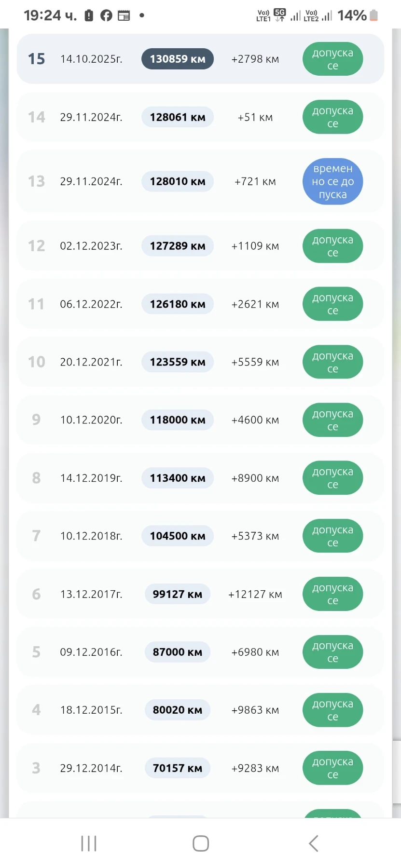The height and width of the screenshot is (868, 401).
Task: Click the +9283 км difference for row 3
Action: 255,768
